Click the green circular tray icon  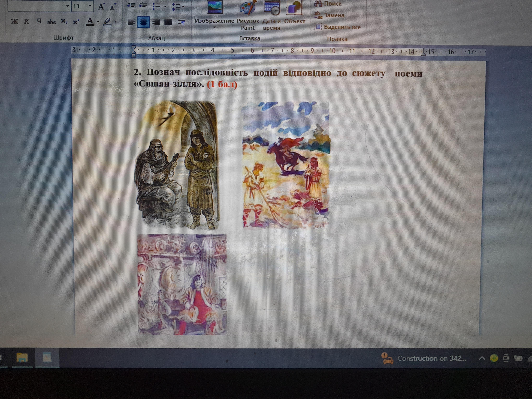[494, 358]
